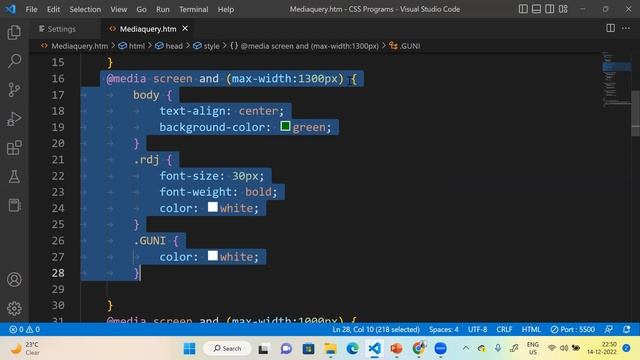Open the notebook icon below Testing

(14, 205)
